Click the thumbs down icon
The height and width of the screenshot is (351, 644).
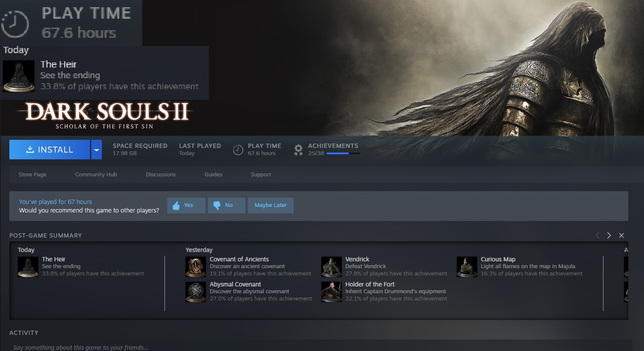(x=217, y=205)
